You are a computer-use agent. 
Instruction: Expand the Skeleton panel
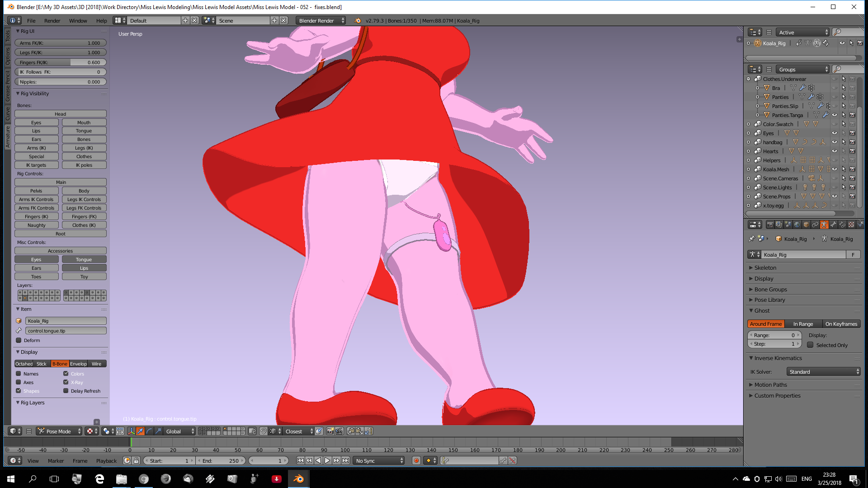(x=765, y=267)
